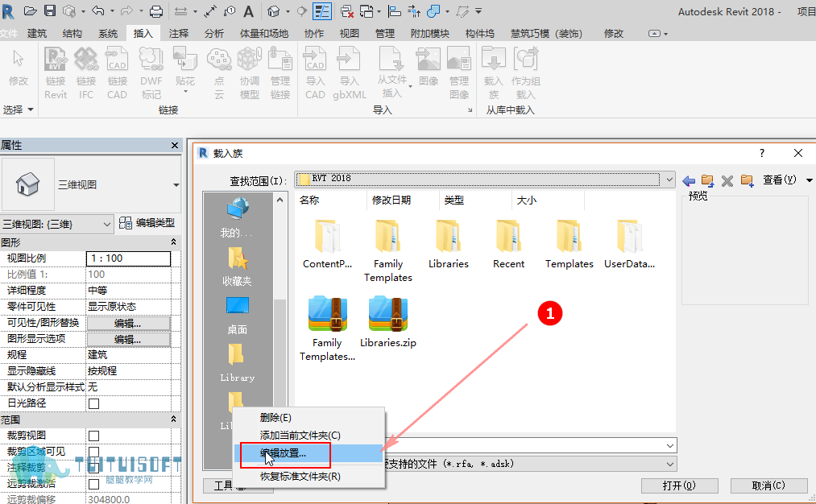The image size is (816, 504).
Task: Toggle the 日光路径 checkbox
Action: click(x=93, y=403)
